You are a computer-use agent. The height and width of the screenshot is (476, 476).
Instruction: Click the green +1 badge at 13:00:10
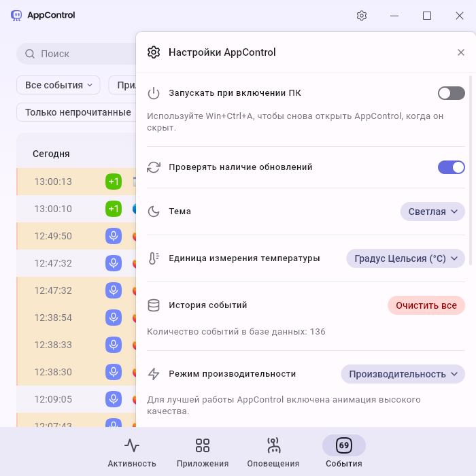pyautogui.click(x=114, y=209)
